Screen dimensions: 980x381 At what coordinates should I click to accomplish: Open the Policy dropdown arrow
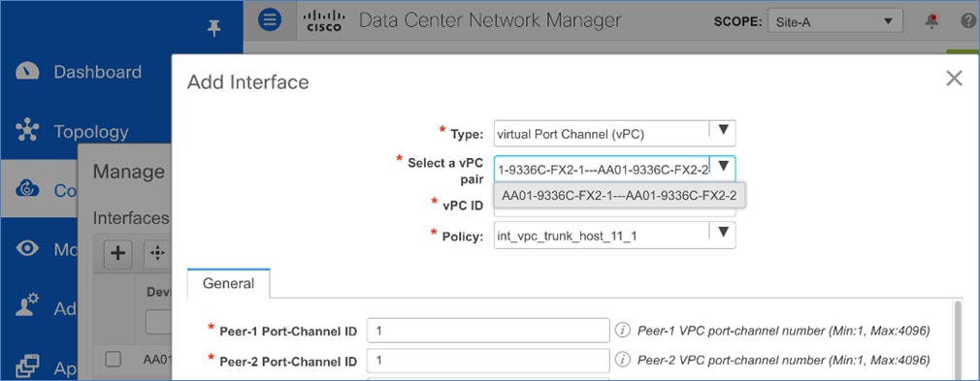[x=723, y=233]
